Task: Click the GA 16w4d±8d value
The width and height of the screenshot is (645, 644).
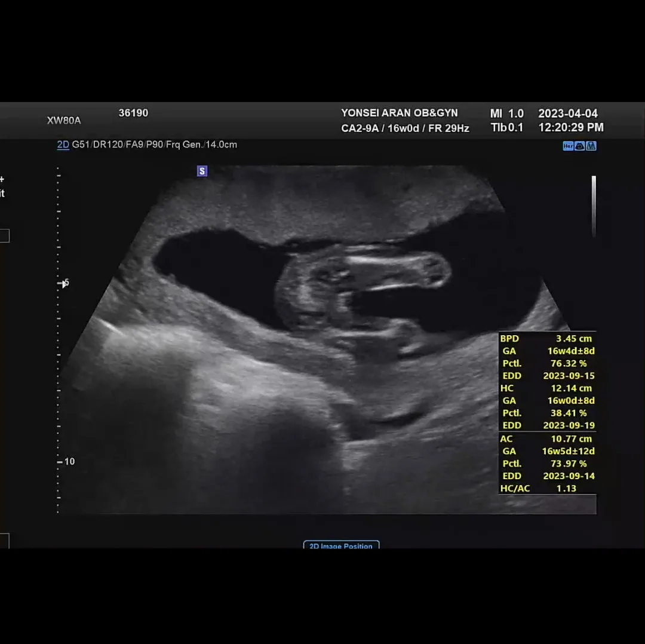Action: click(570, 351)
